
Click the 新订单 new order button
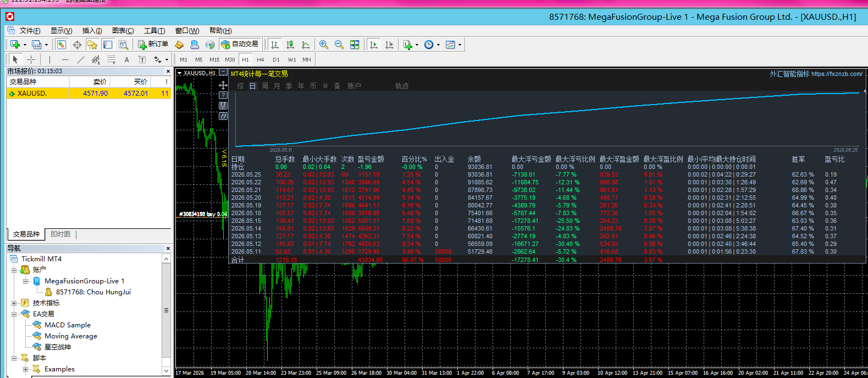(x=153, y=45)
